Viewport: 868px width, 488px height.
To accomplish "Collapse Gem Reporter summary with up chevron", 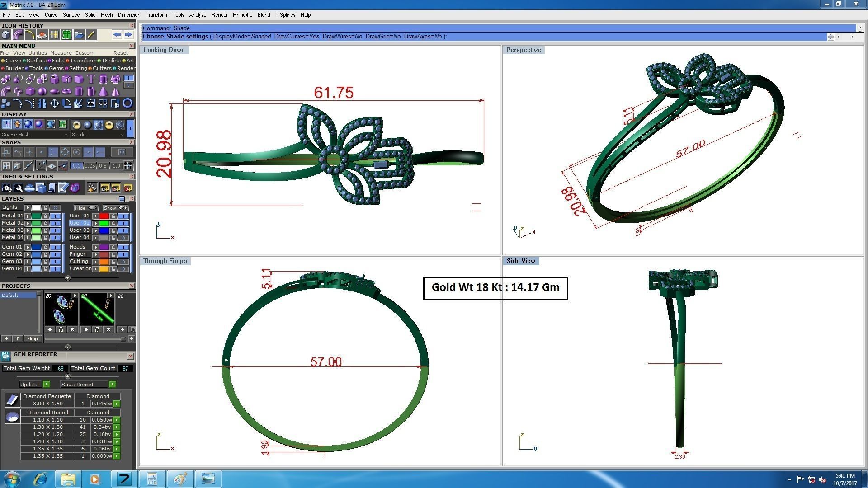I will (68, 376).
